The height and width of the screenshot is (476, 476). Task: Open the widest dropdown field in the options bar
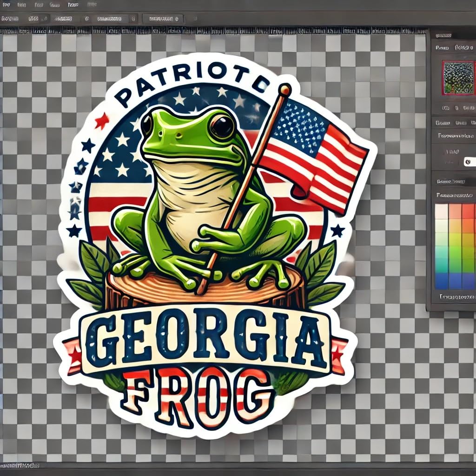[x=110, y=19]
